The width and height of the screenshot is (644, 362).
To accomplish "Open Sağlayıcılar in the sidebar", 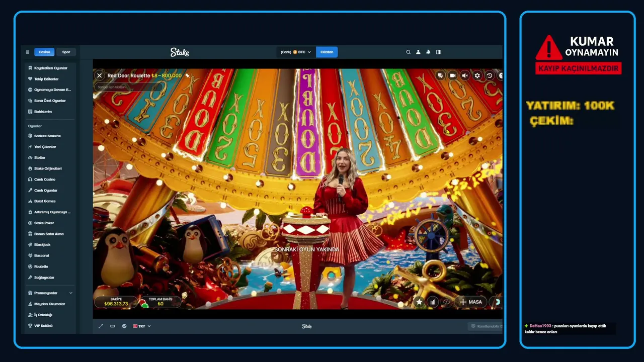I will click(50, 278).
